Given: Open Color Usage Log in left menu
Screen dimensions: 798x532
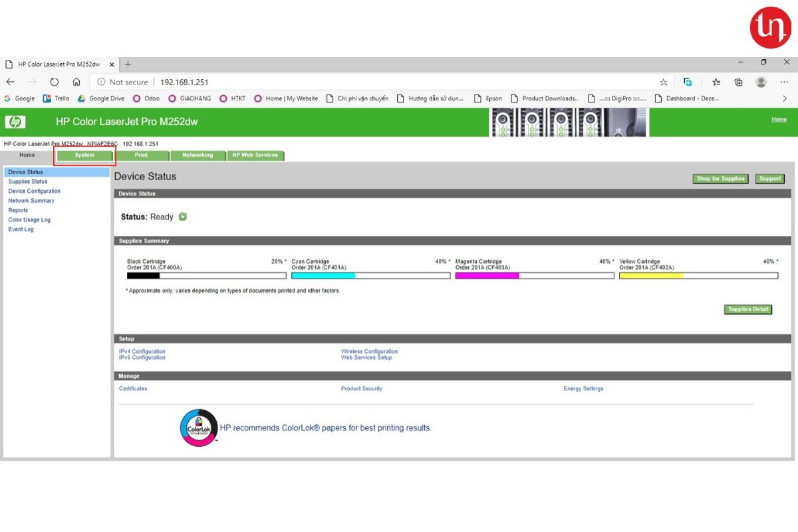Looking at the screenshot, I should point(29,220).
